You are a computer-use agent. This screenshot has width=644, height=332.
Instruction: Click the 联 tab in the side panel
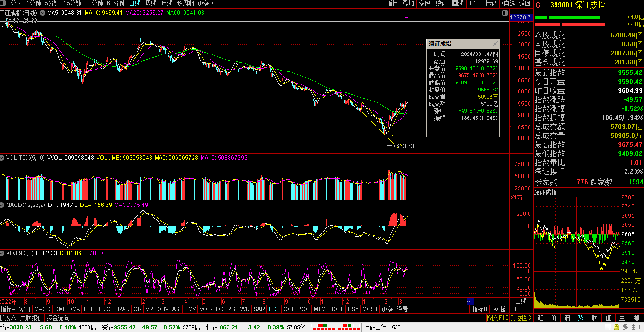tap(595, 318)
